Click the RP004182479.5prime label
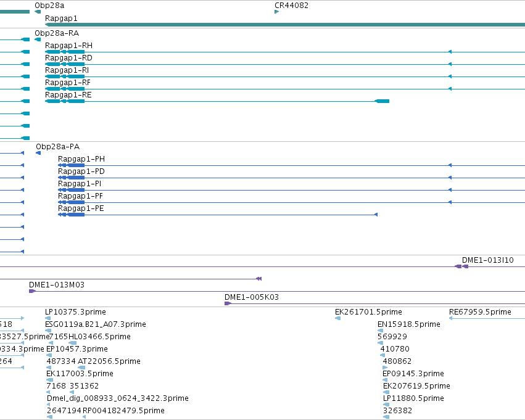 tap(123, 411)
